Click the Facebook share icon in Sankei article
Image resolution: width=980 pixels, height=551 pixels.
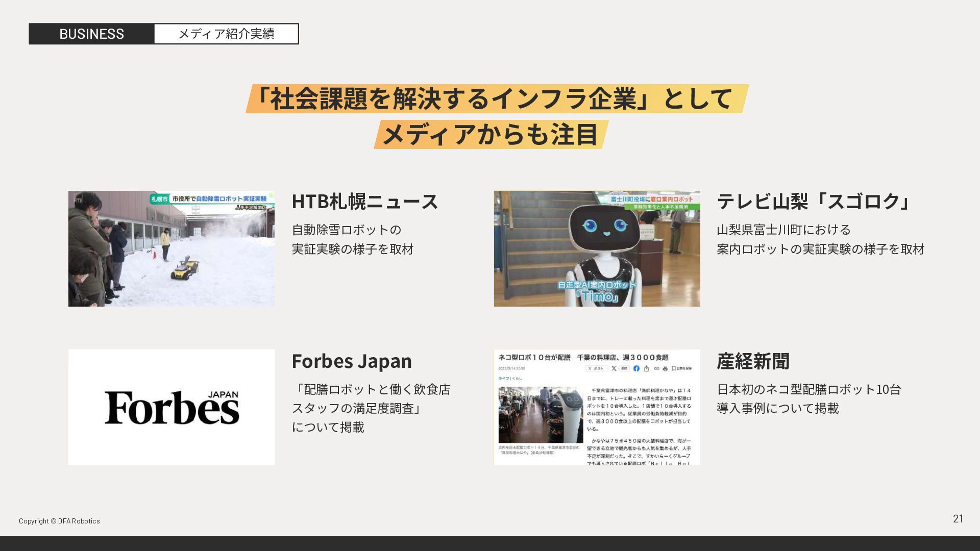pos(636,368)
